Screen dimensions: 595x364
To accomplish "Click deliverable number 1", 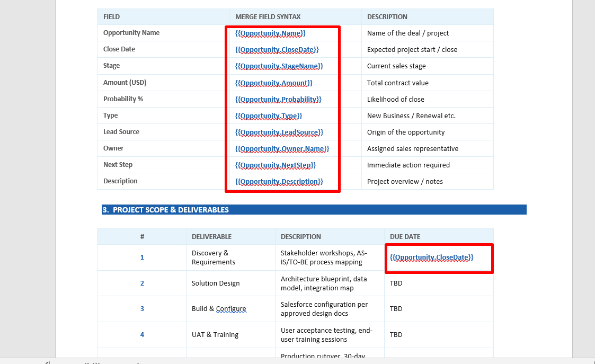I will click(x=142, y=258).
